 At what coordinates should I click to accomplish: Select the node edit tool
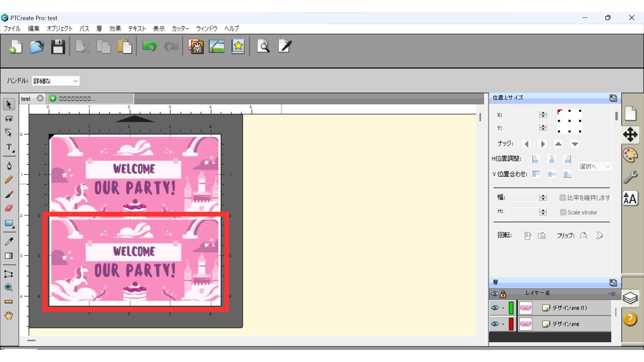9,133
